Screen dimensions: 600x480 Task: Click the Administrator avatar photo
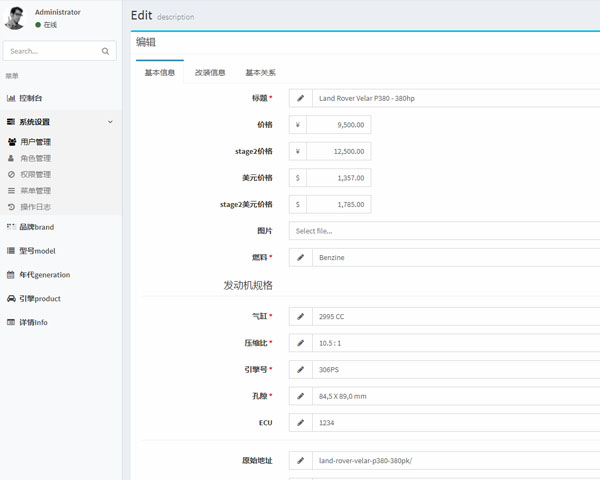click(x=15, y=18)
